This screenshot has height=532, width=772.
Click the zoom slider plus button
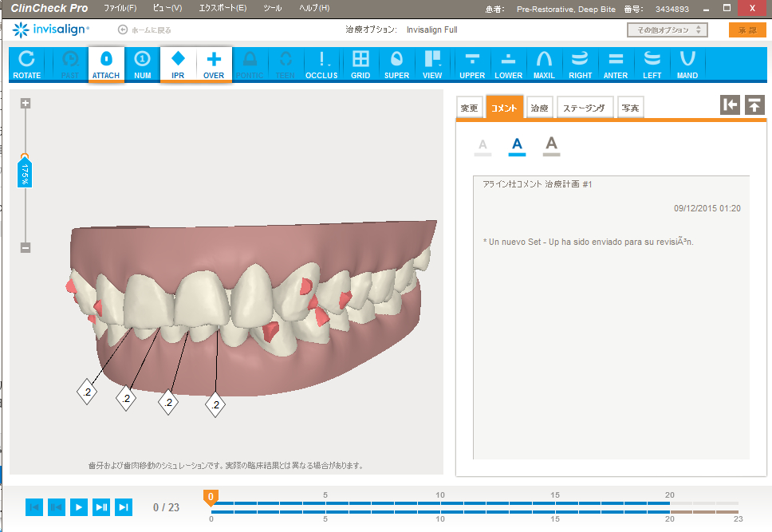tap(26, 103)
